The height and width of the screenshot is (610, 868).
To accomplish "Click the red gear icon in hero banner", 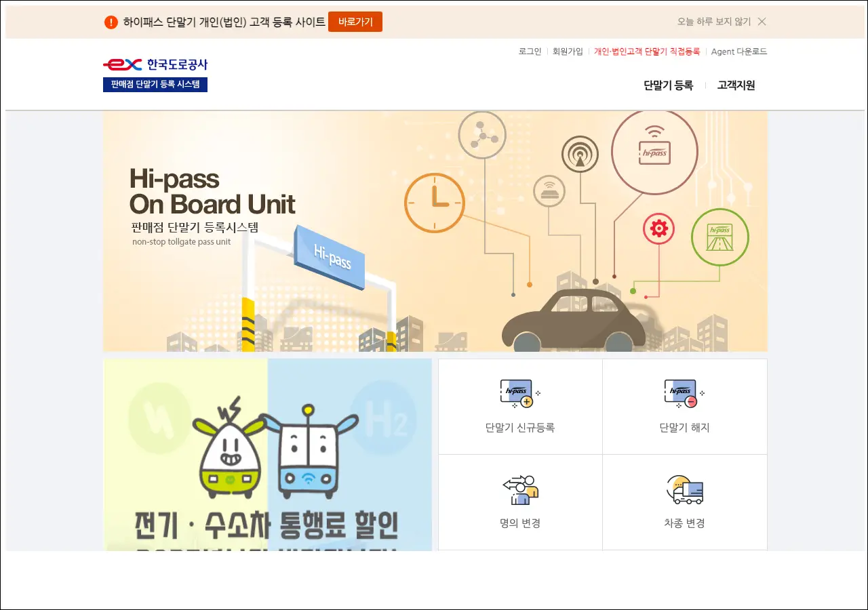I will coord(658,229).
